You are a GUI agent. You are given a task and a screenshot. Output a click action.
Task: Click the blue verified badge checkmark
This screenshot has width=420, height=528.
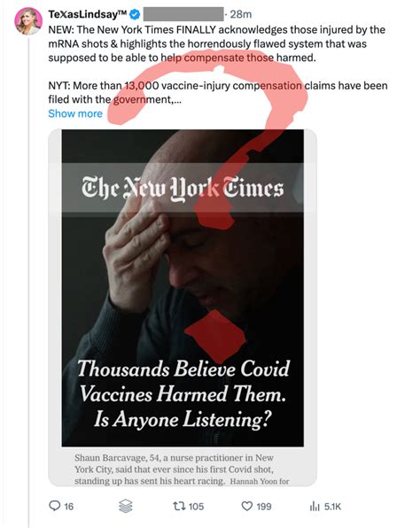pyautogui.click(x=136, y=14)
